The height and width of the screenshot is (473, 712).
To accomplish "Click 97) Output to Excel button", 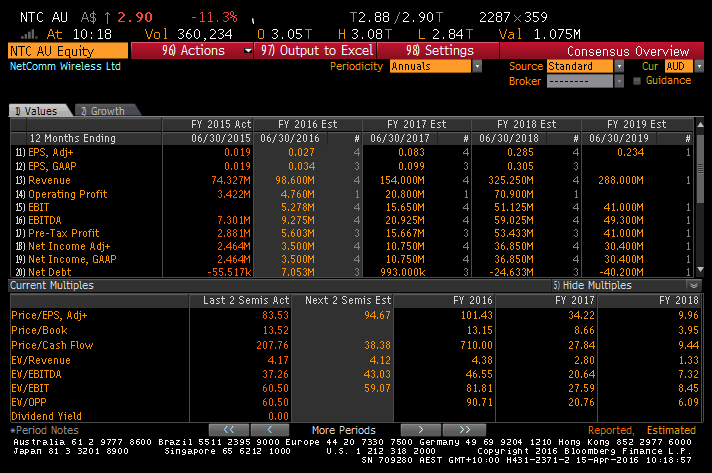I will pyautogui.click(x=316, y=50).
